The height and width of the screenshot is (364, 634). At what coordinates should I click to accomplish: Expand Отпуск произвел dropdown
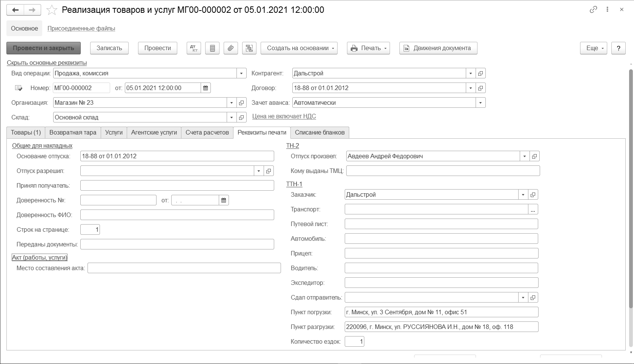pos(525,156)
